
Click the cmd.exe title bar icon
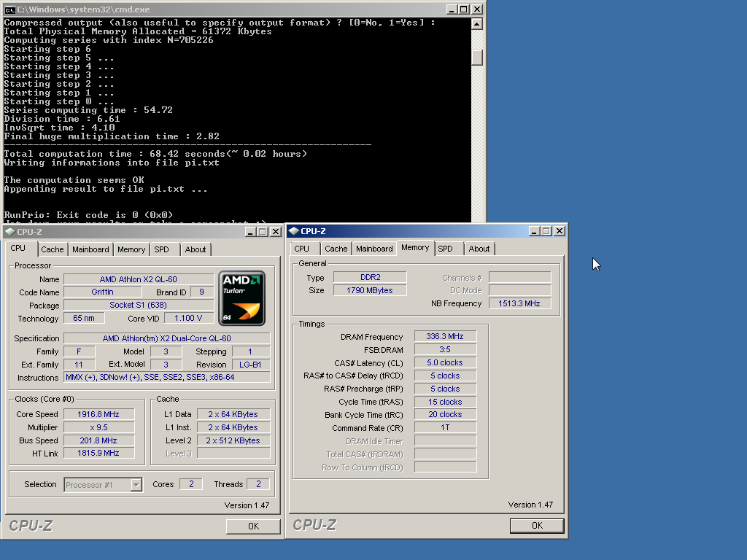coord(9,9)
